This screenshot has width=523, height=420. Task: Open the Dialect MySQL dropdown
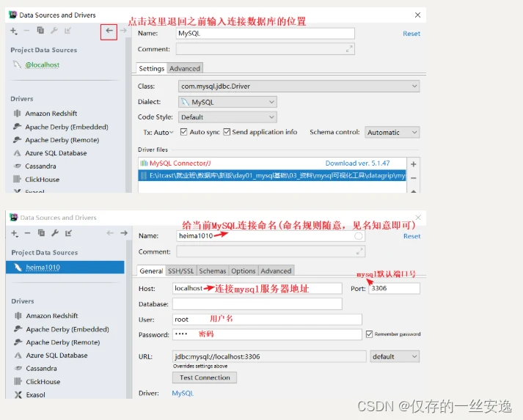point(227,102)
